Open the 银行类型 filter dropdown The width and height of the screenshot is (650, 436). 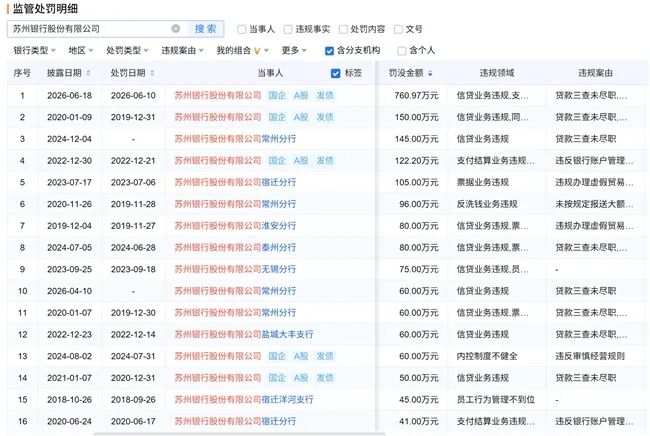coord(34,51)
